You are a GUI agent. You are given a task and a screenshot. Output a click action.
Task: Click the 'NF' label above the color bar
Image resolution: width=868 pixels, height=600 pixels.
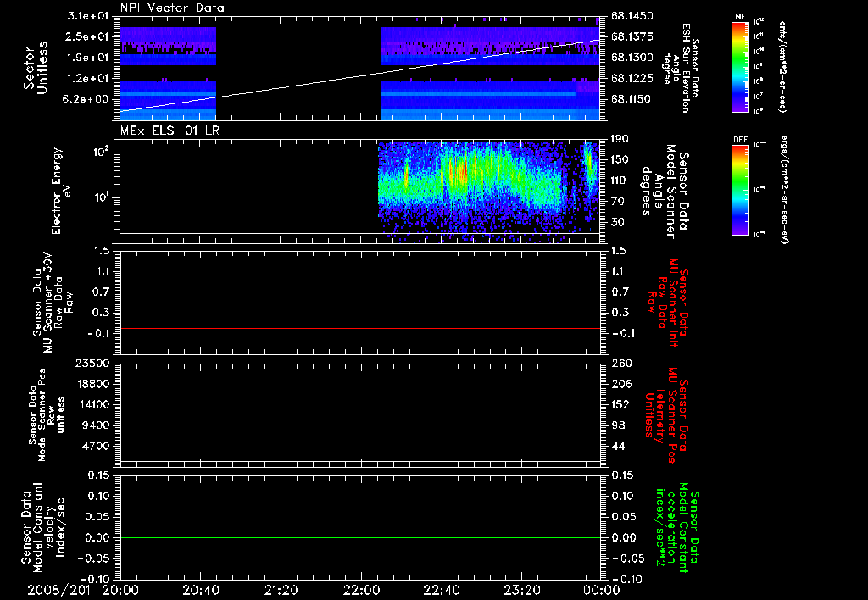pos(740,17)
